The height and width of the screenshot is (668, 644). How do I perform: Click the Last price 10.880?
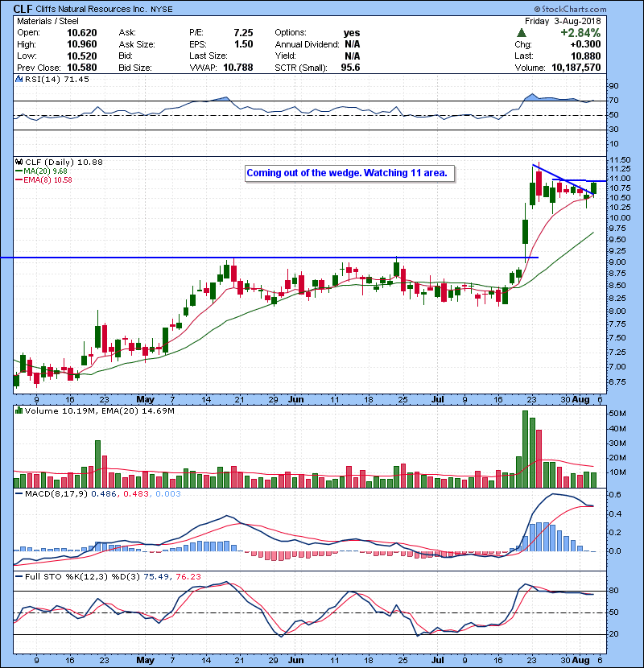tap(585, 56)
